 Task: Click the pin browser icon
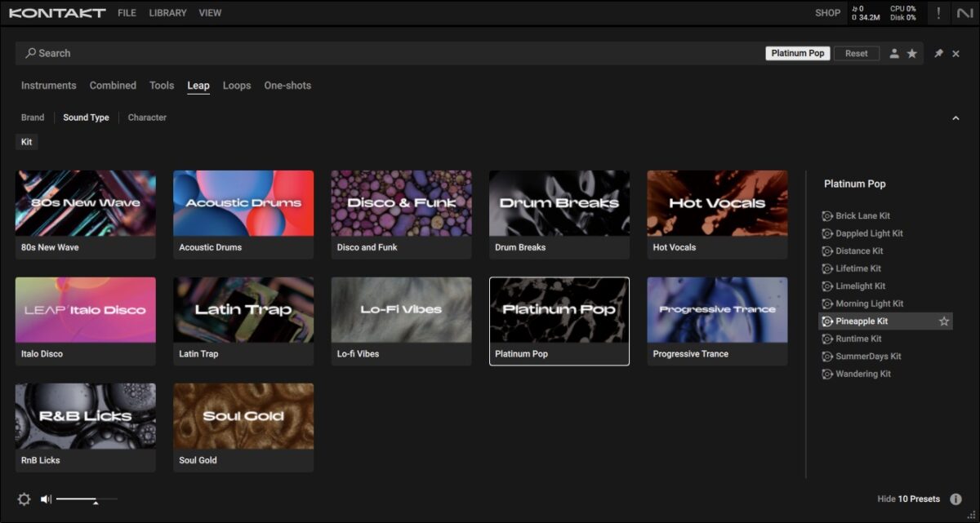(938, 54)
